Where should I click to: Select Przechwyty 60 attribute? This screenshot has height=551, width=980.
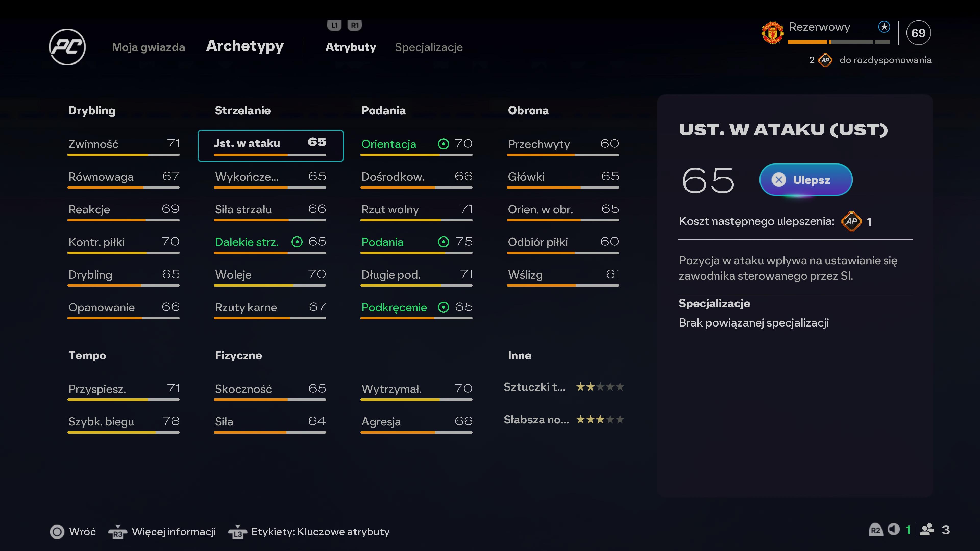[x=563, y=146]
